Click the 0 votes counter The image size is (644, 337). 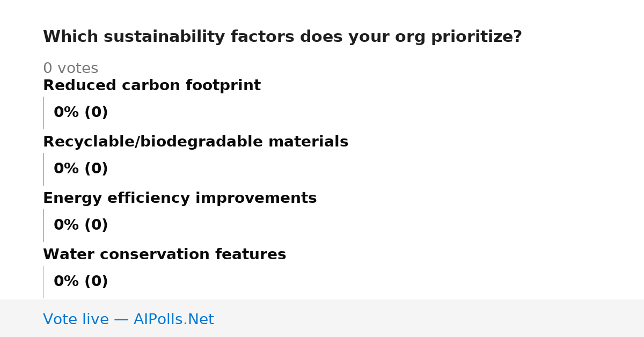(x=70, y=69)
